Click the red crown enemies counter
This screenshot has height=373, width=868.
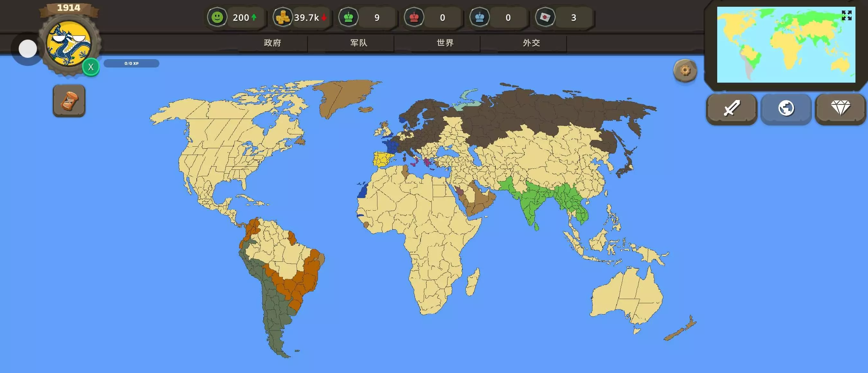click(414, 17)
